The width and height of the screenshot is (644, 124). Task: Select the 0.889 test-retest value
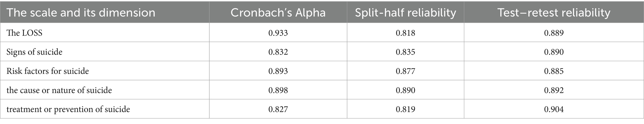[x=554, y=33]
